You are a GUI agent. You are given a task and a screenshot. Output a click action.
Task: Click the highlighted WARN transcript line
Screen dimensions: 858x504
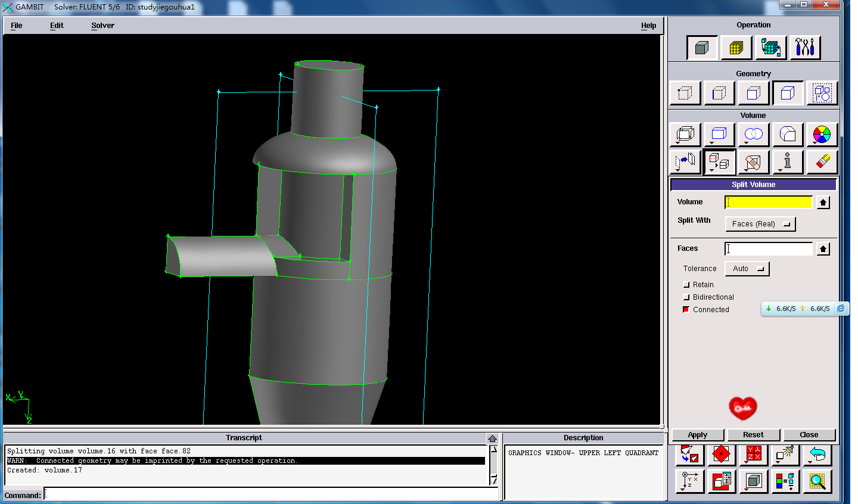click(245, 461)
